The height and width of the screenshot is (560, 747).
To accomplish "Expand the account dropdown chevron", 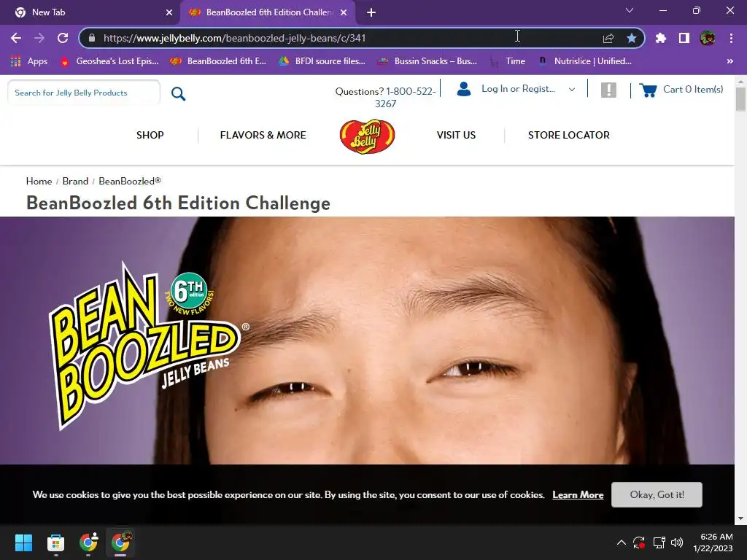I will tap(572, 89).
